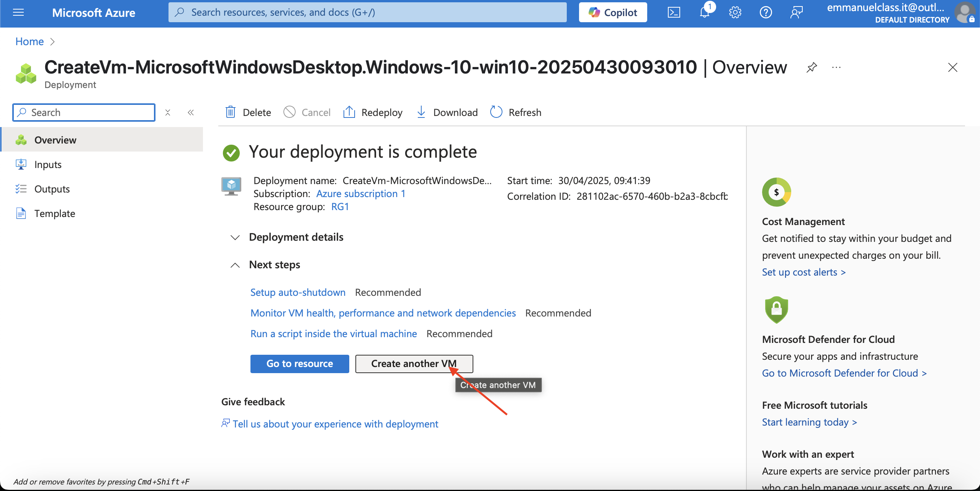This screenshot has width=980, height=491.
Task: Click Start learning today link
Action: pyautogui.click(x=810, y=422)
